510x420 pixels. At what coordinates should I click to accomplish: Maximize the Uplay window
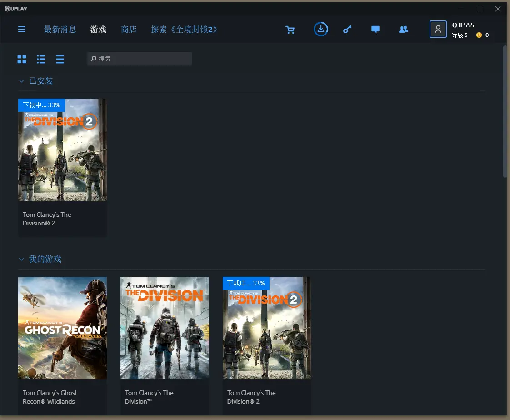coord(480,9)
